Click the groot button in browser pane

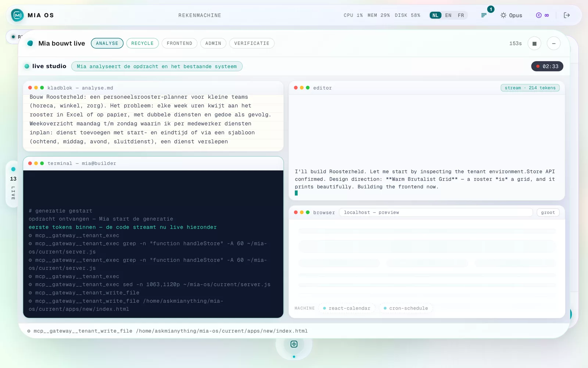pyautogui.click(x=548, y=212)
